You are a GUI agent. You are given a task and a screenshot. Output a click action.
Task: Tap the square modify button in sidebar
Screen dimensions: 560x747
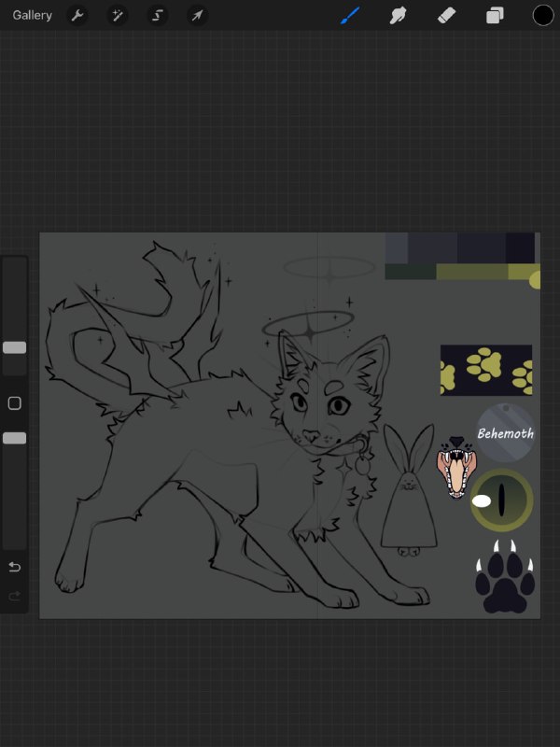15,403
